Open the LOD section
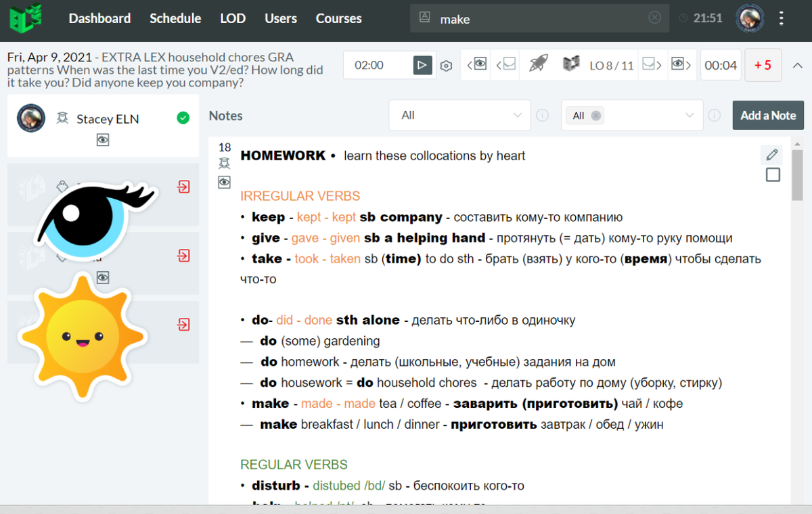The image size is (812, 514). pos(233,18)
